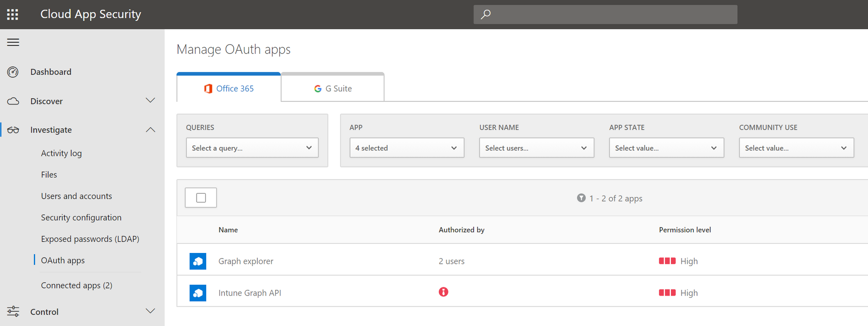The image size is (868, 326).
Task: Select OAuth apps in sidebar
Action: 63,260
